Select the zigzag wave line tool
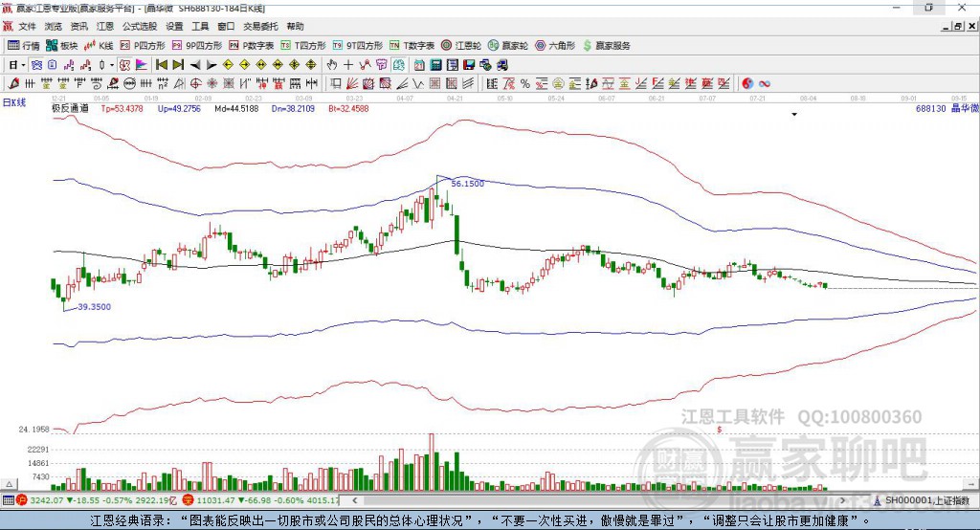This screenshot has height=530, width=980. tap(417, 83)
